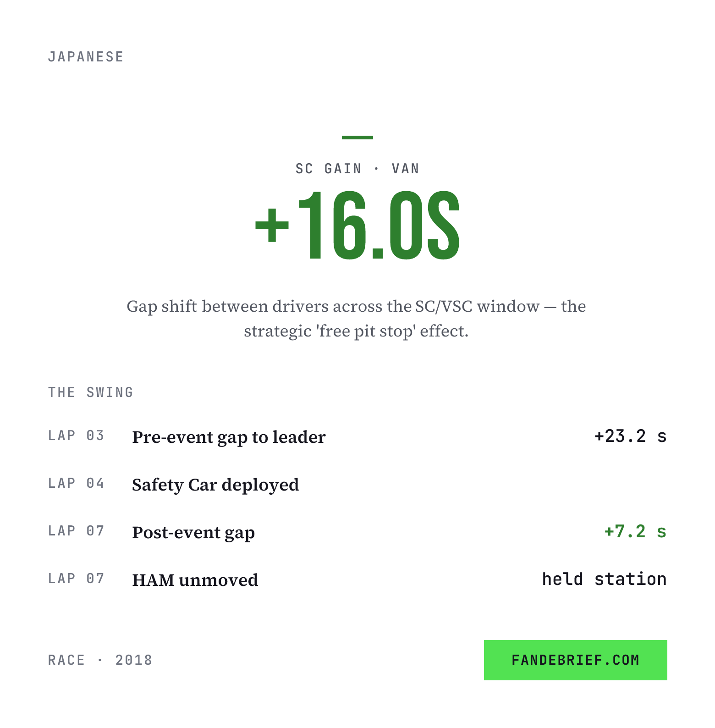The image size is (715, 728).
Task: Click the green +7.2 s value
Action: [635, 531]
